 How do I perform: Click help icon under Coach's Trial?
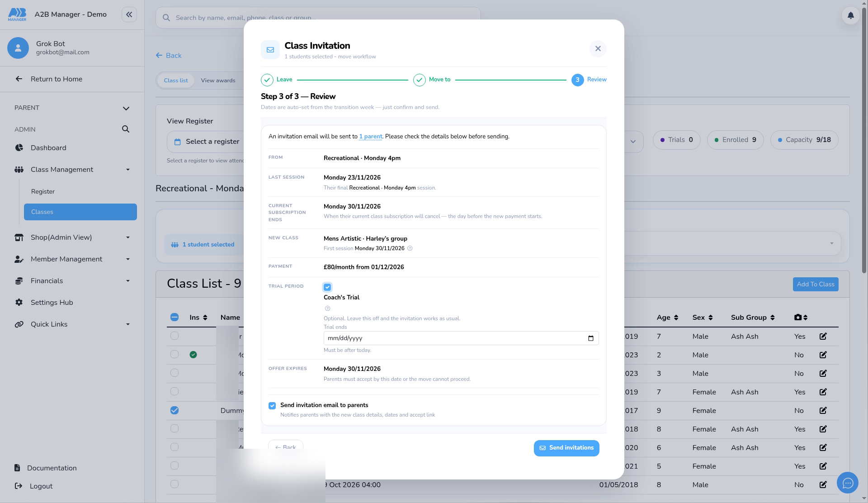pyautogui.click(x=327, y=308)
